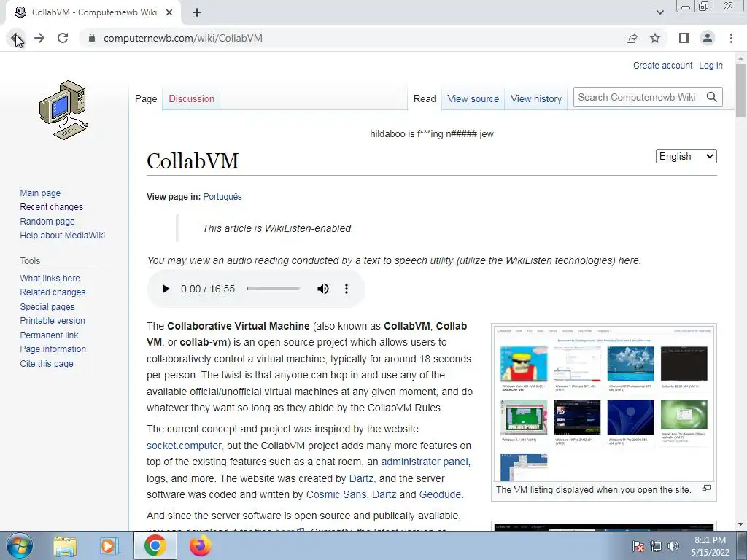Open Related changes link
Viewport: 747px width, 560px height.
pyautogui.click(x=53, y=292)
